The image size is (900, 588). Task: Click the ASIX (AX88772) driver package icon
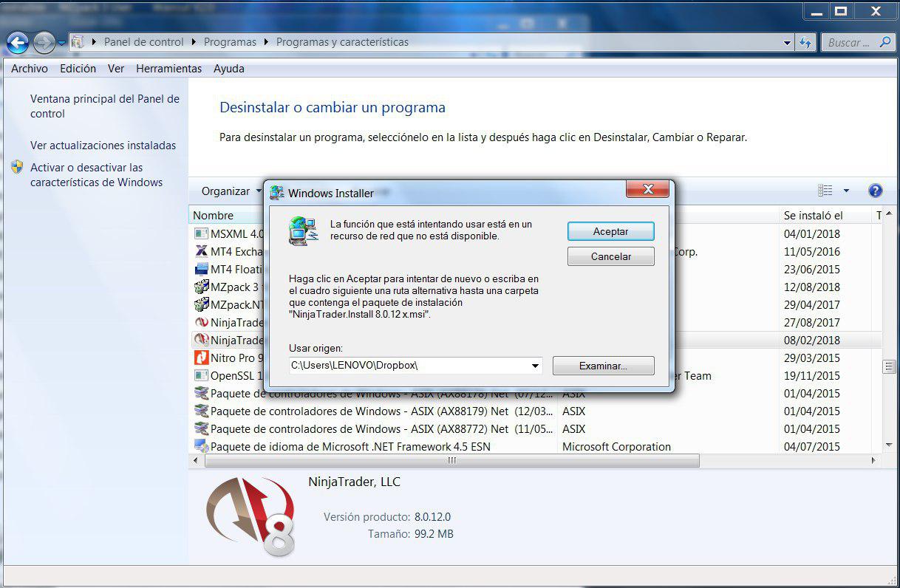click(x=201, y=428)
